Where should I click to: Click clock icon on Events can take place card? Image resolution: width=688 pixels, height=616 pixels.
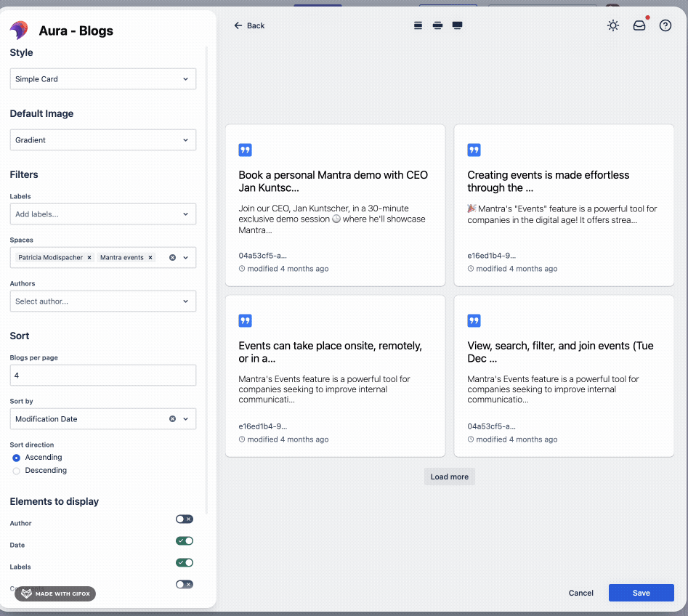[x=242, y=439]
